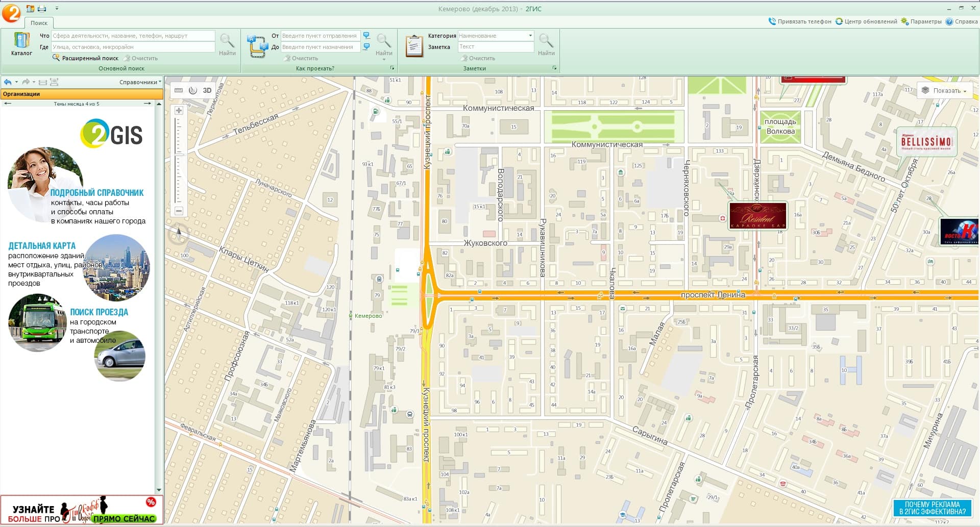The image size is (980, 527).
Task: Open Центр обновлений update center
Action: click(x=866, y=21)
